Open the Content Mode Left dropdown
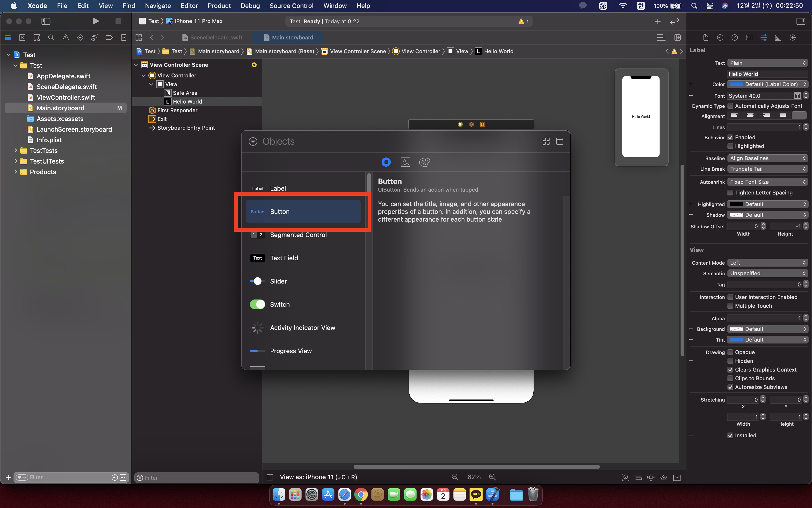This screenshot has width=812, height=508. pyautogui.click(x=767, y=263)
